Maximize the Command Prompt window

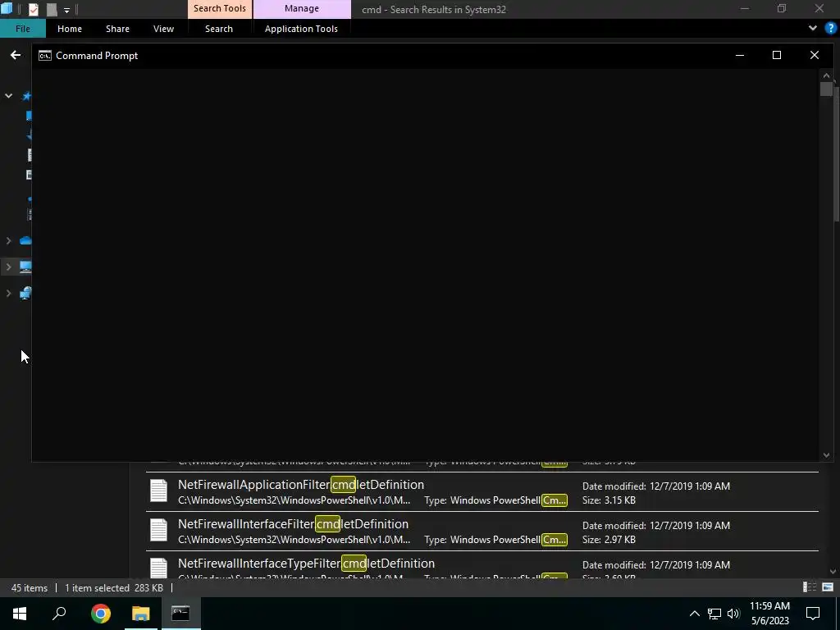(777, 55)
